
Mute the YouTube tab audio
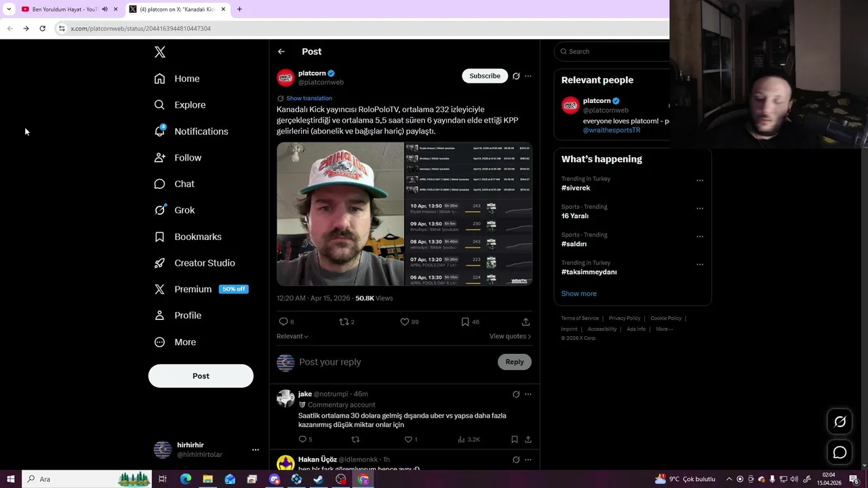click(x=104, y=9)
